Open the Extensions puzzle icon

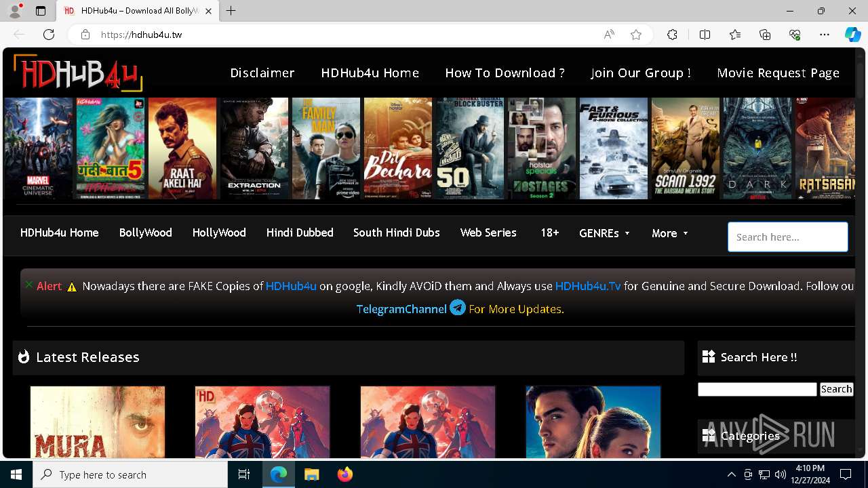coord(672,35)
